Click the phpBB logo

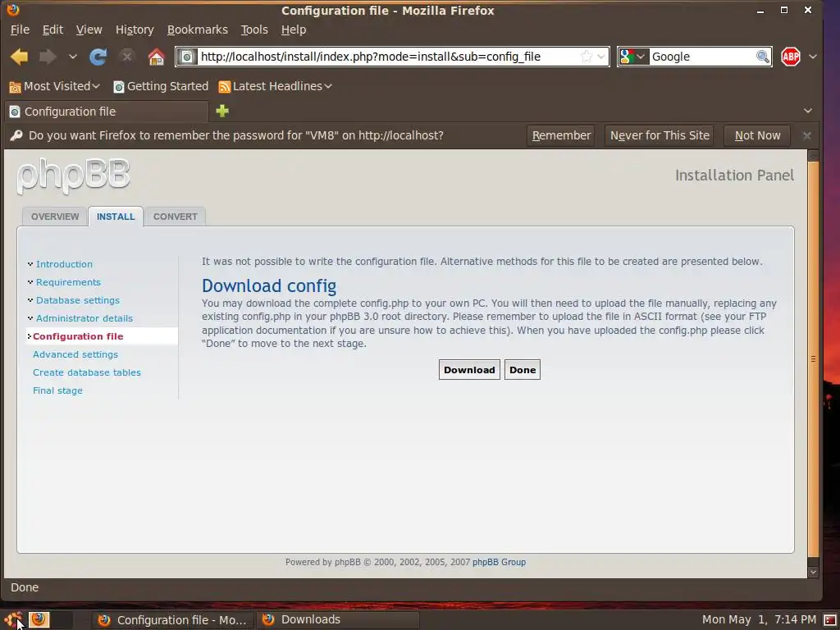point(73,176)
